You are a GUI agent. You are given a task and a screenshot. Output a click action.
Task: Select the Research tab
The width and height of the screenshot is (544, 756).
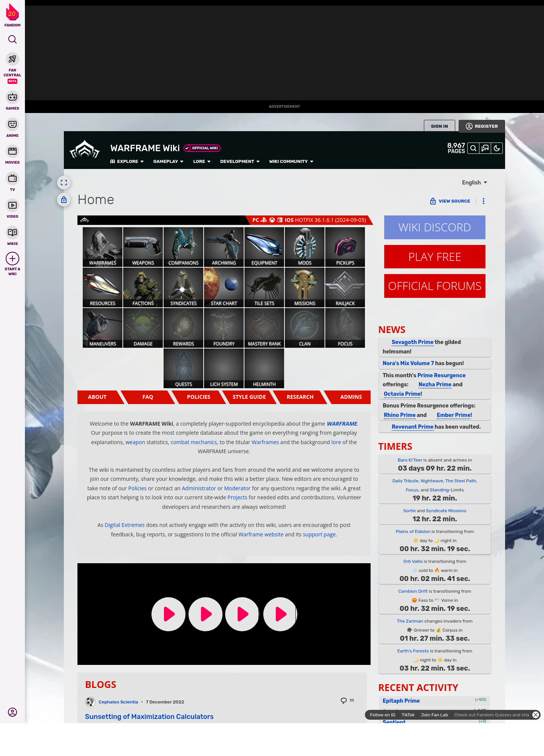(300, 397)
